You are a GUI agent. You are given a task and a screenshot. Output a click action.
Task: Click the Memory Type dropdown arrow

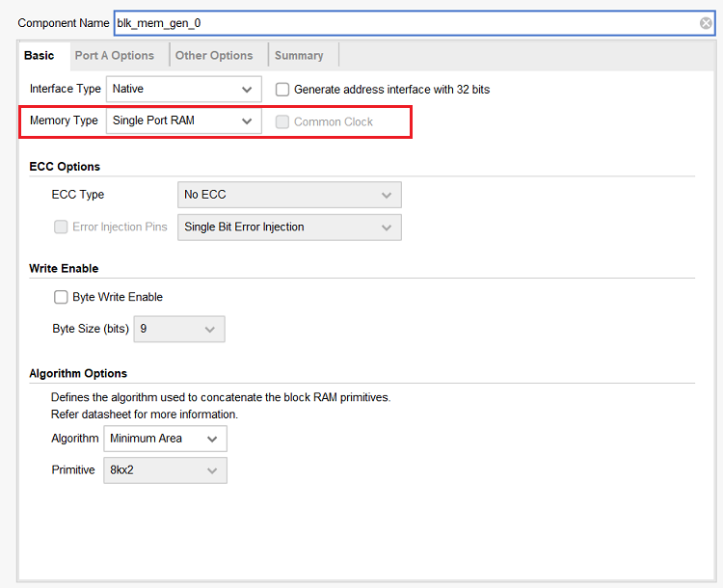(247, 121)
